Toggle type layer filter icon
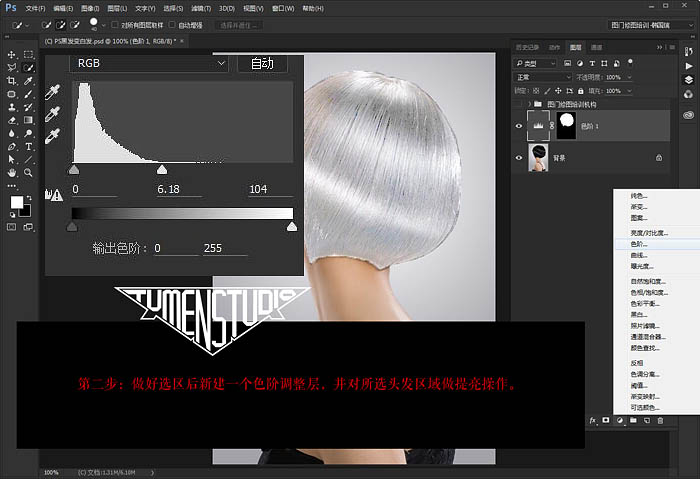Screen dimensions: 700x479 click(592, 63)
